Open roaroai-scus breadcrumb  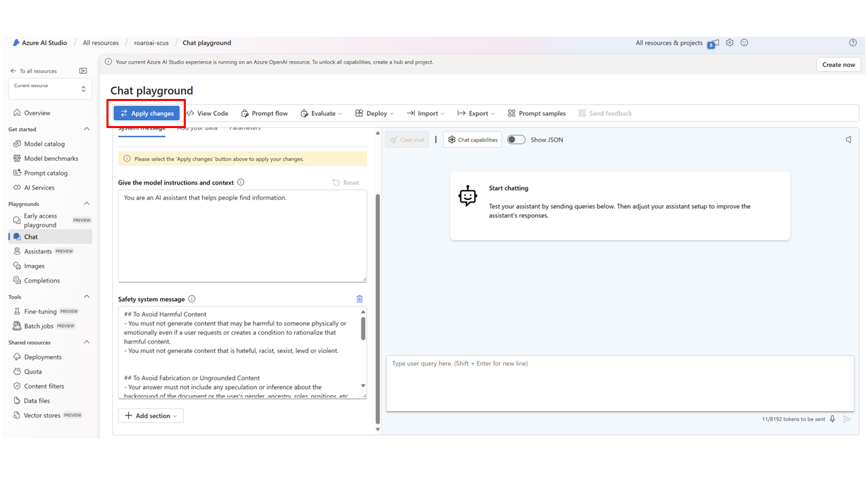tap(151, 43)
